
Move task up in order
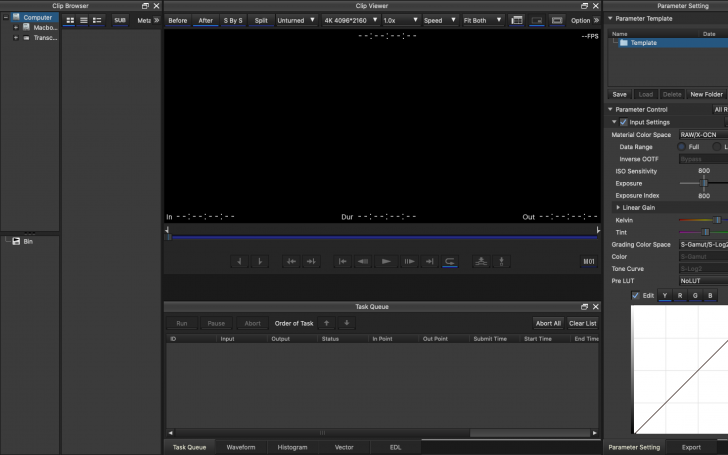tap(327, 323)
